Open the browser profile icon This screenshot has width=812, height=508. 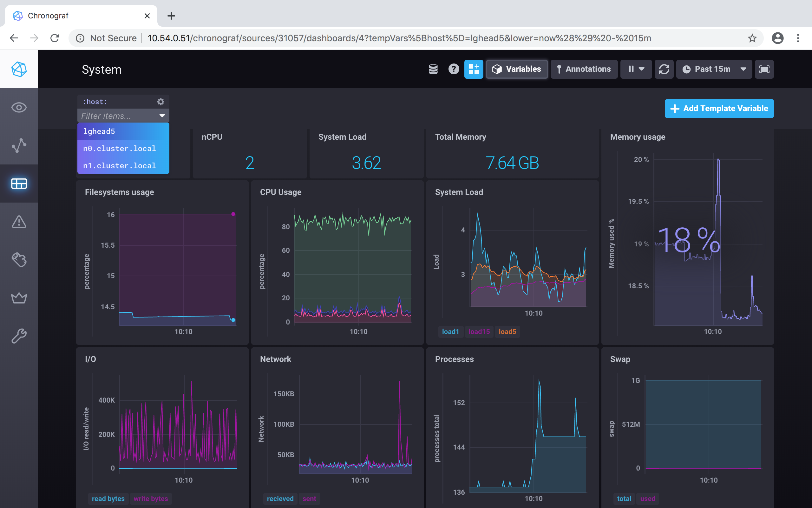click(x=777, y=38)
